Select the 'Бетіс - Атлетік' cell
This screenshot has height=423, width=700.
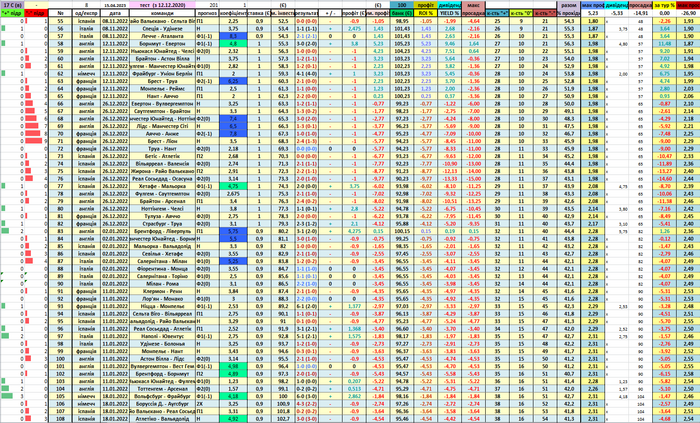point(162,156)
